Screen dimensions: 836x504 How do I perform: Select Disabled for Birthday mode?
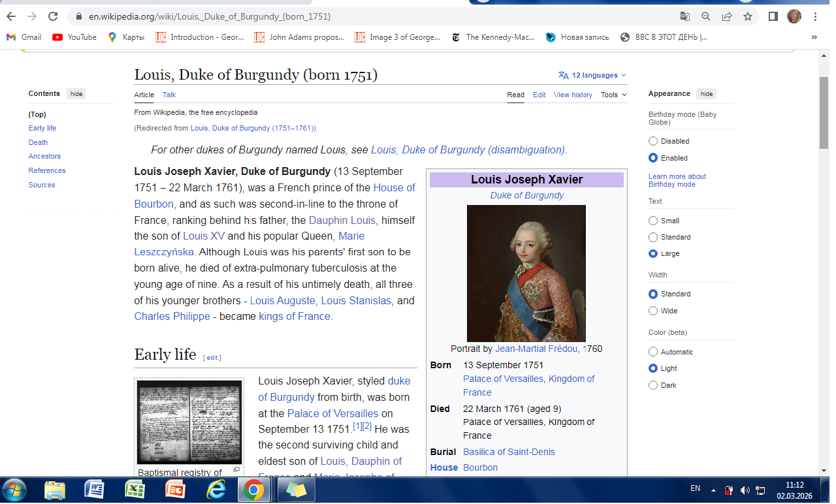pos(653,141)
